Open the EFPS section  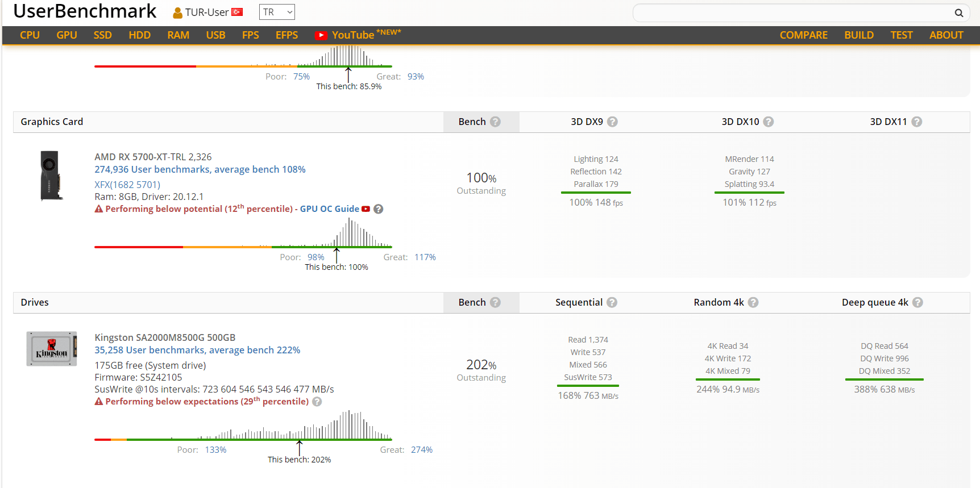(x=287, y=35)
